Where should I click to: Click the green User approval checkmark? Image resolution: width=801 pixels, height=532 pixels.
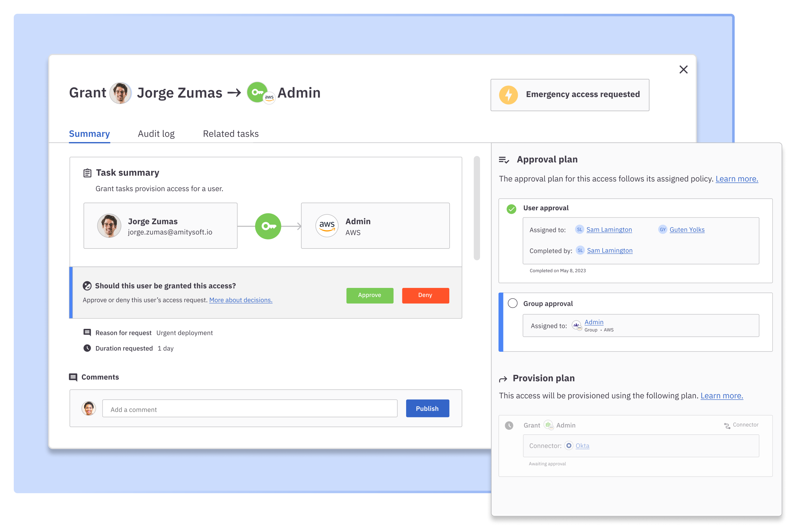click(x=511, y=209)
